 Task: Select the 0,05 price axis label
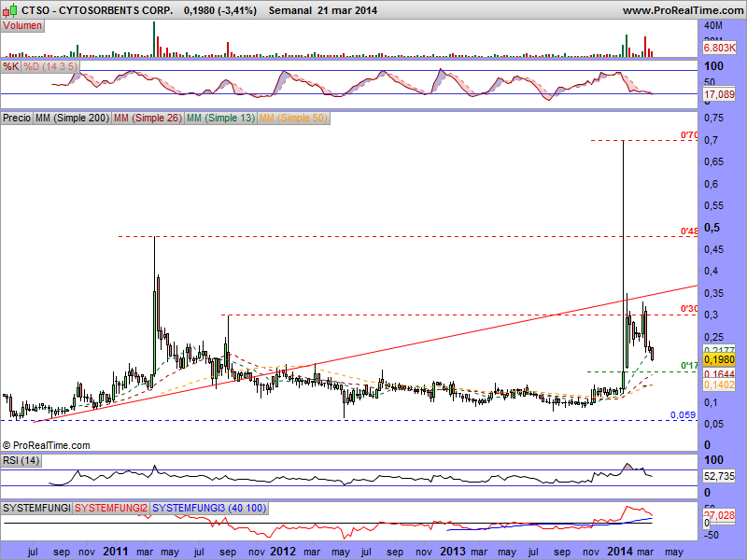click(x=713, y=425)
